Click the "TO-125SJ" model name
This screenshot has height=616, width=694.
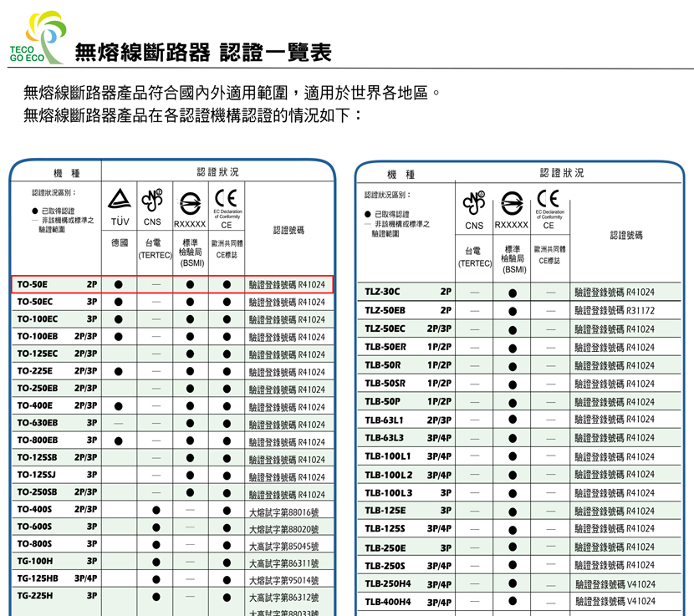tap(36, 475)
